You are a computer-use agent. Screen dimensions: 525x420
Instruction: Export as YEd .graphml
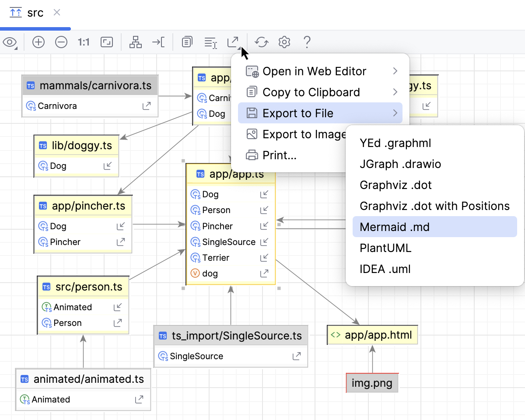pos(435,143)
